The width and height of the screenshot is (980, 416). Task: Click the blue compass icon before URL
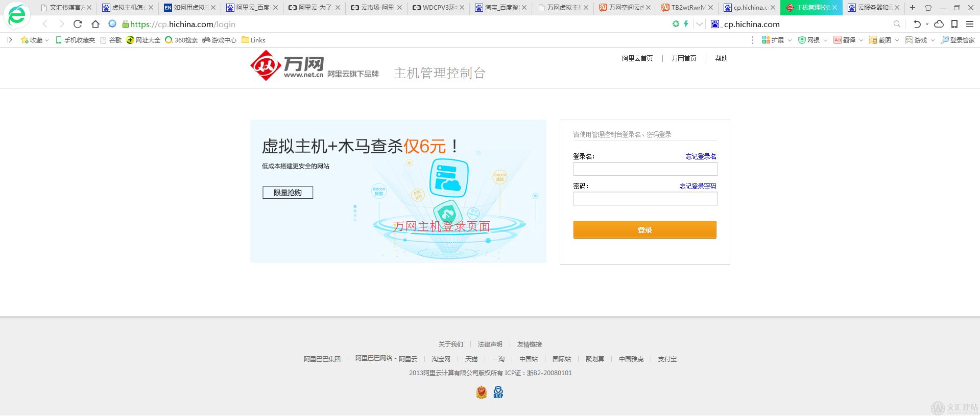pos(112,24)
